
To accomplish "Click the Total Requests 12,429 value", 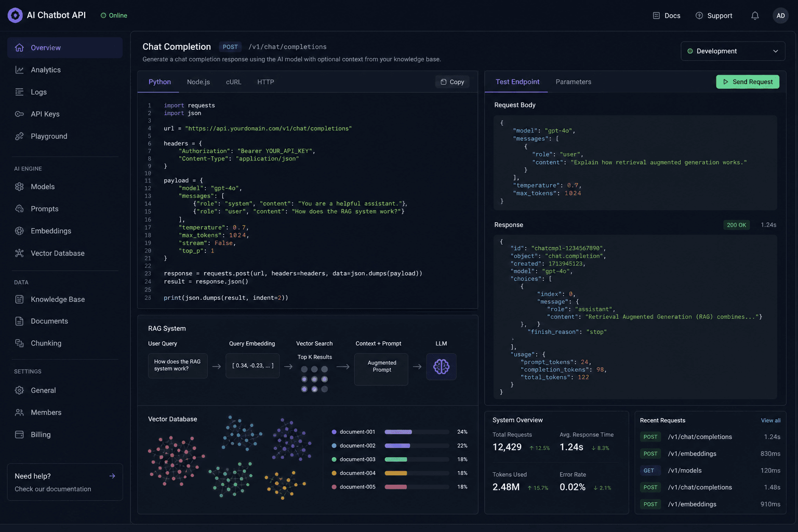I will (507, 447).
